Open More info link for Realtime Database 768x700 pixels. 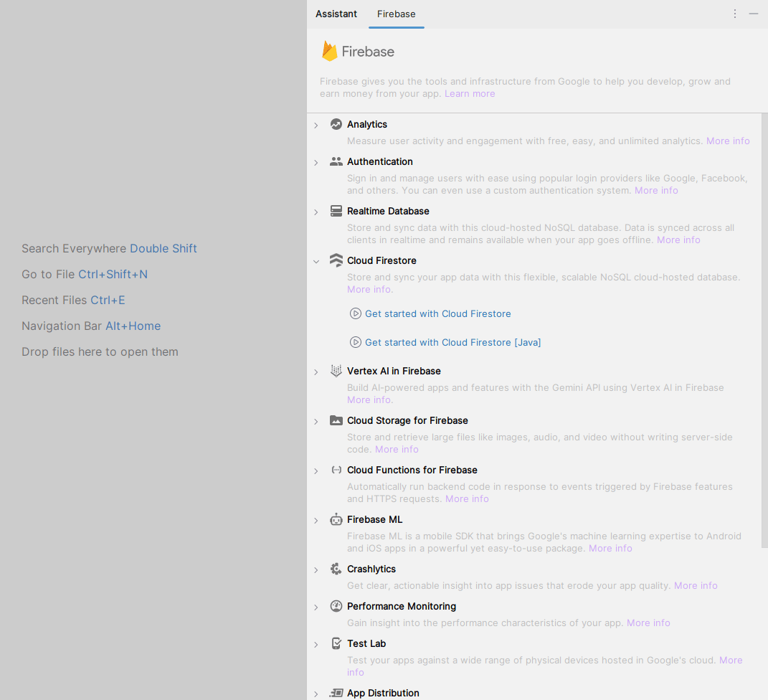(x=678, y=240)
